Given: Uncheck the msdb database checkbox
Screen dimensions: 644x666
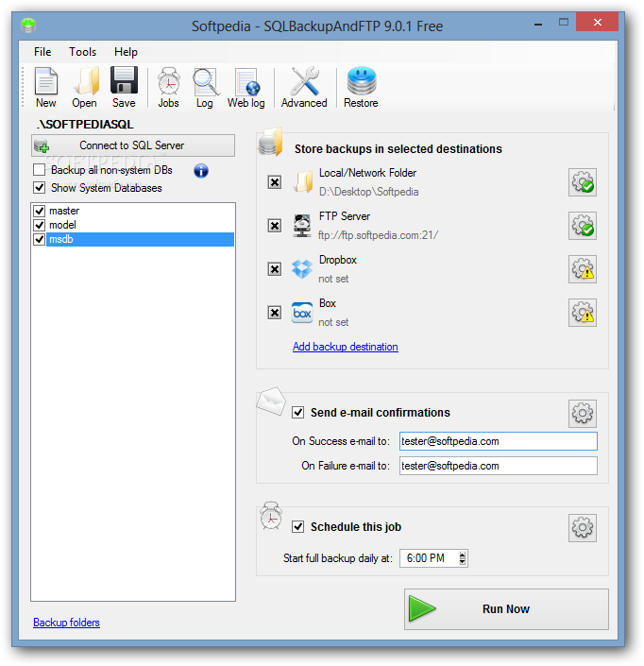Looking at the screenshot, I should [40, 239].
